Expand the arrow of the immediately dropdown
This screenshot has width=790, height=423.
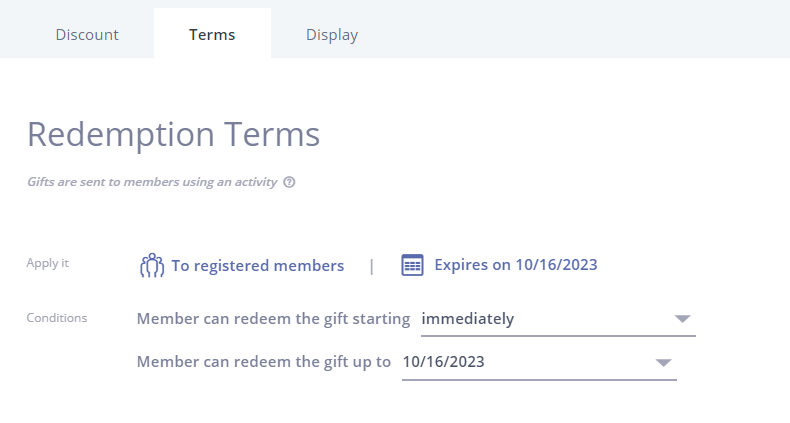pyautogui.click(x=682, y=319)
